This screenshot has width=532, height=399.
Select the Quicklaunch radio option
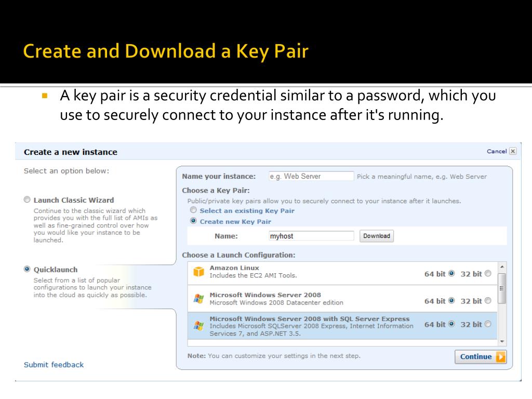click(x=27, y=269)
